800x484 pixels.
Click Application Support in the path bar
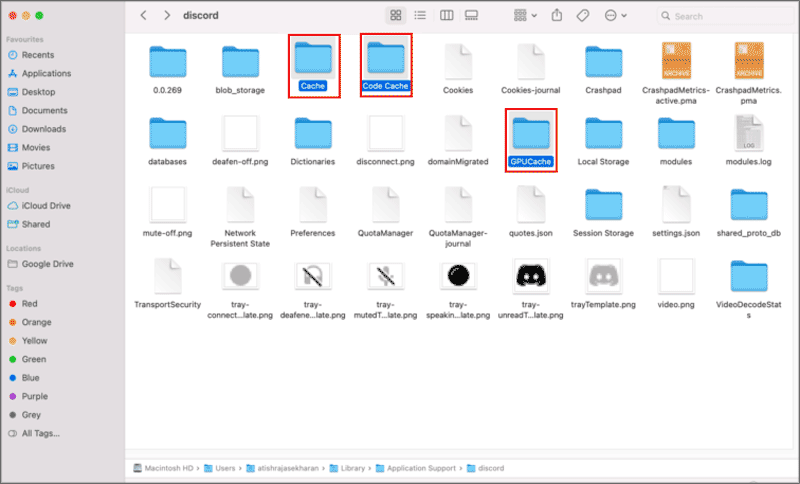coord(416,468)
